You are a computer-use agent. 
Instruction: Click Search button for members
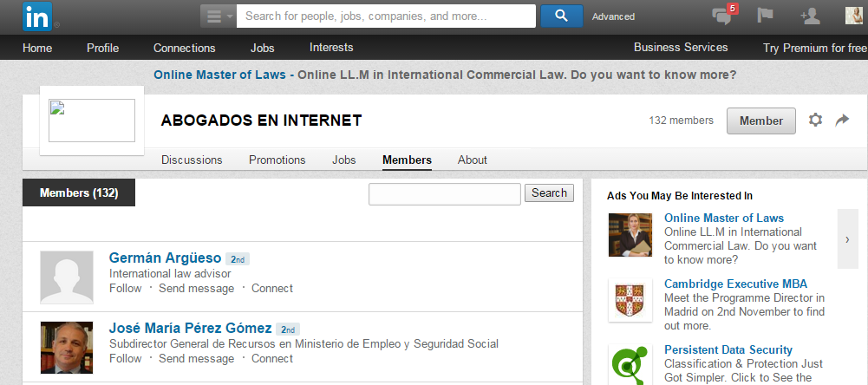tap(549, 193)
